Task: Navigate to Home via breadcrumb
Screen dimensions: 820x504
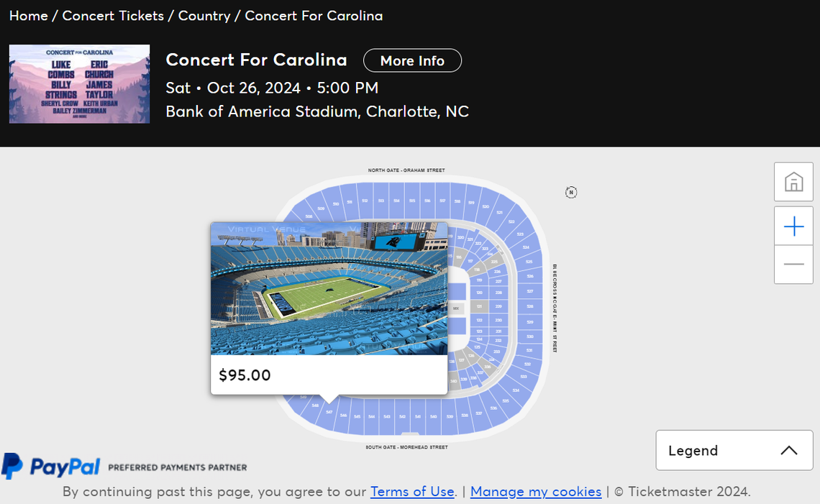Action: (x=28, y=15)
